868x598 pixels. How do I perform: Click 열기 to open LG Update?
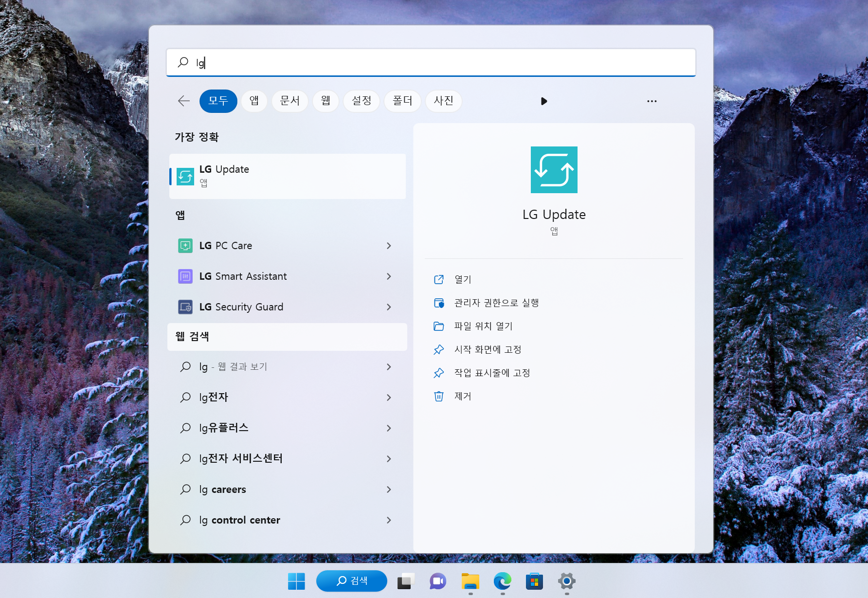click(463, 279)
